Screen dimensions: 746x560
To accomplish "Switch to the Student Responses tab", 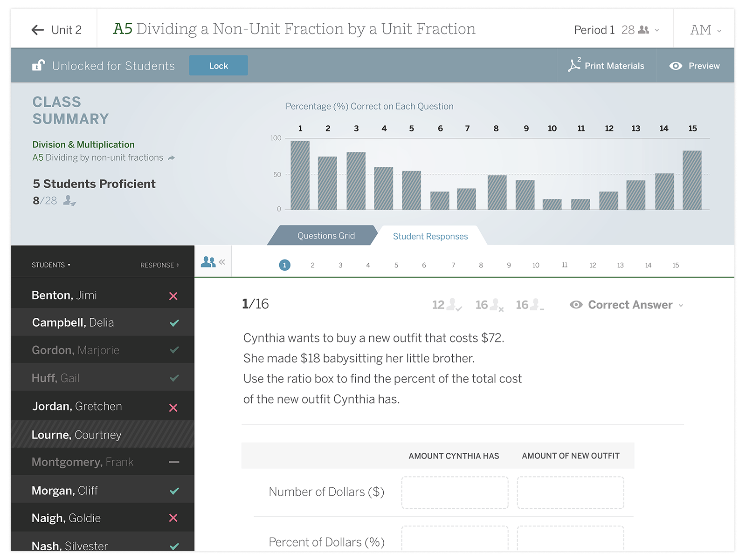I will (430, 236).
